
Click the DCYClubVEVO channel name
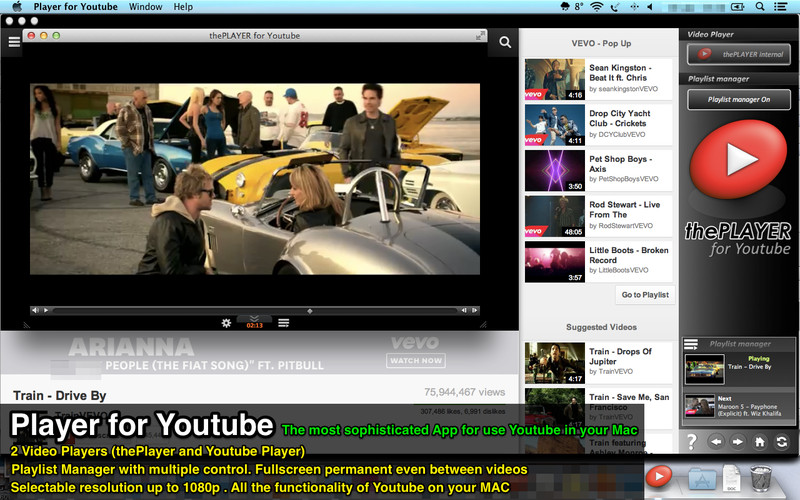(x=622, y=135)
